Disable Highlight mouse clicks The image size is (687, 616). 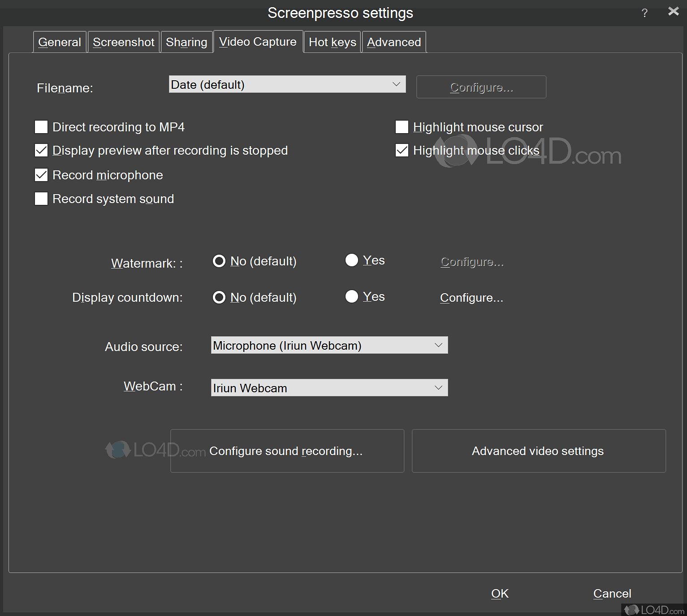(402, 150)
